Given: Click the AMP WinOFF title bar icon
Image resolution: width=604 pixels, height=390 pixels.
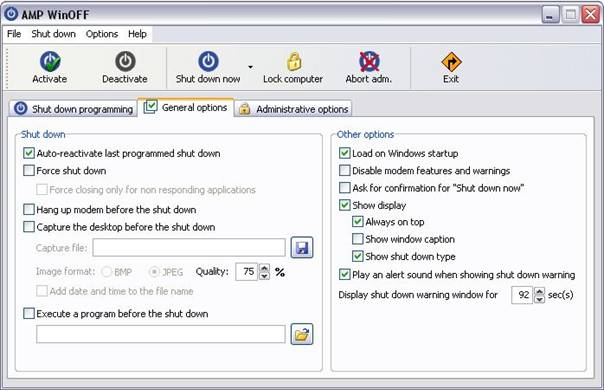Looking at the screenshot, I should [11, 14].
